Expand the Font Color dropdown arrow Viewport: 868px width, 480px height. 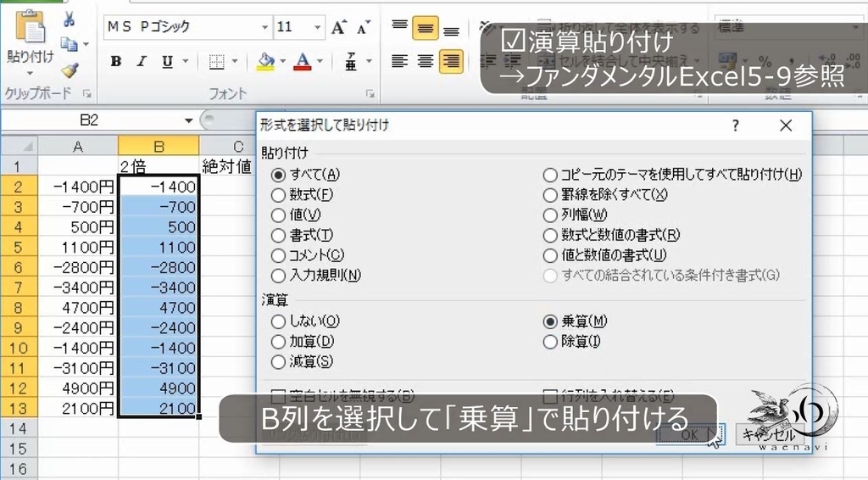(320, 61)
